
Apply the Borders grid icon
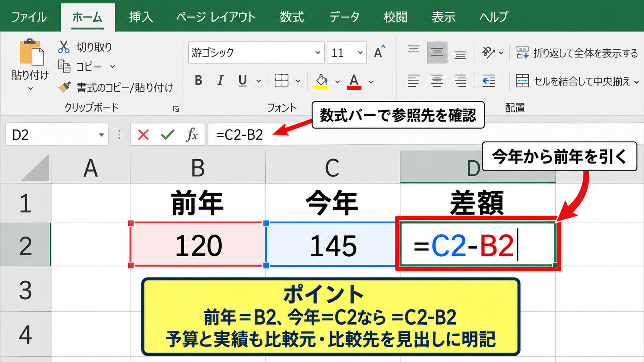click(x=282, y=80)
